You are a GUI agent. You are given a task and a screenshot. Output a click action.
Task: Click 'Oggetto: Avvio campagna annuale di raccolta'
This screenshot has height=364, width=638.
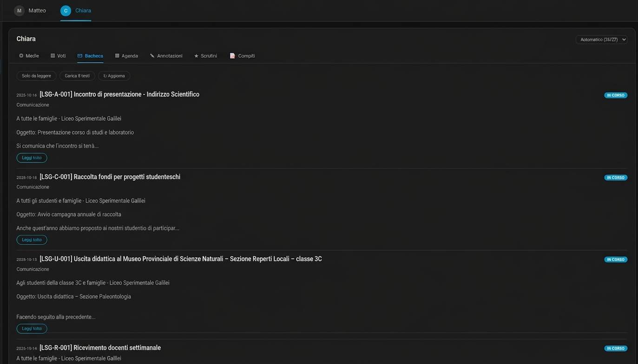pos(69,214)
